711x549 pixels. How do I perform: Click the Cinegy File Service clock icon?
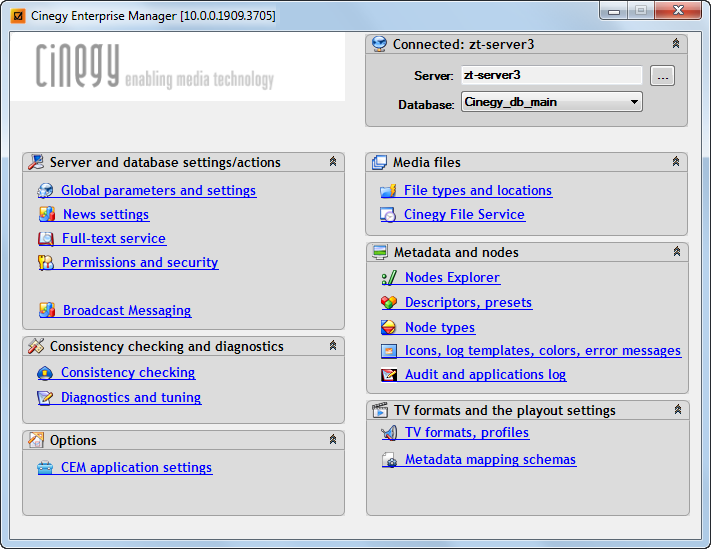(x=389, y=214)
